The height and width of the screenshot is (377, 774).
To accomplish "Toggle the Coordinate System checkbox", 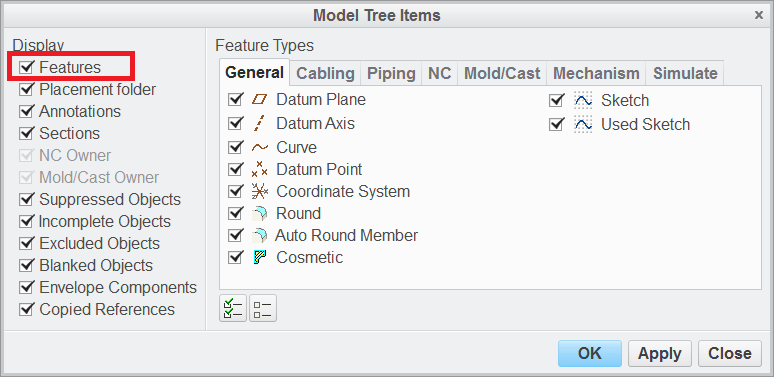I will [x=235, y=191].
